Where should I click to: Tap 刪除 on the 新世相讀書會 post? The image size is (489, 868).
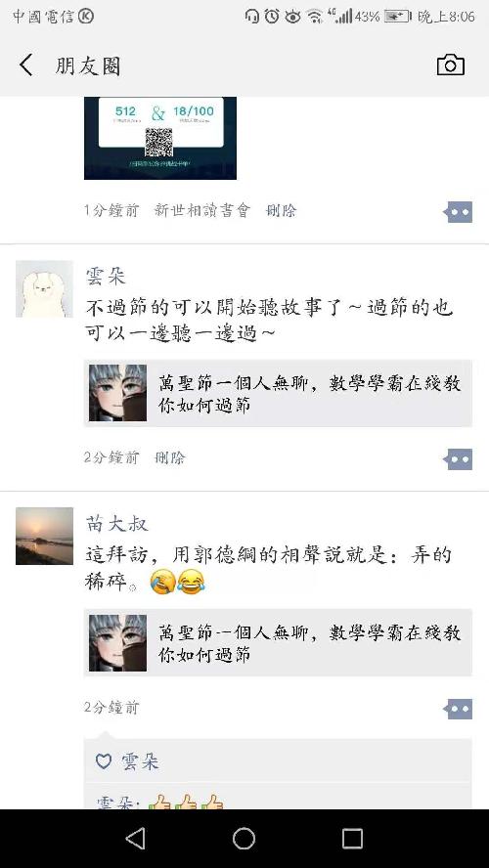282,210
